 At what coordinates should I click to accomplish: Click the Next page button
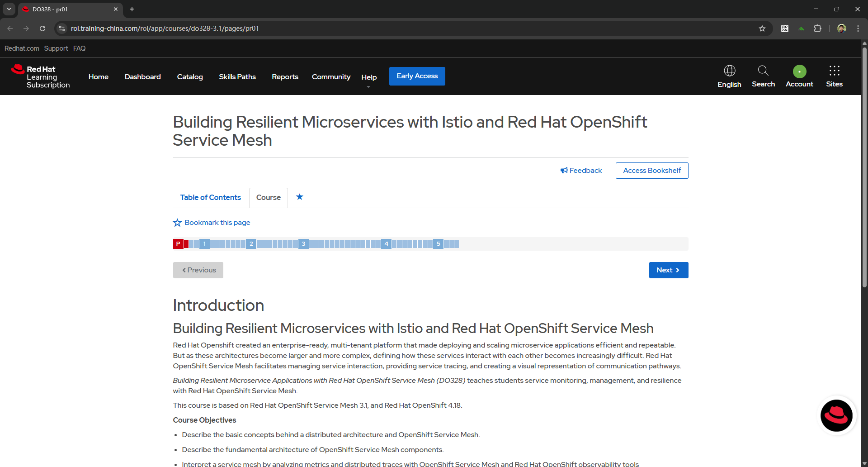pos(668,270)
